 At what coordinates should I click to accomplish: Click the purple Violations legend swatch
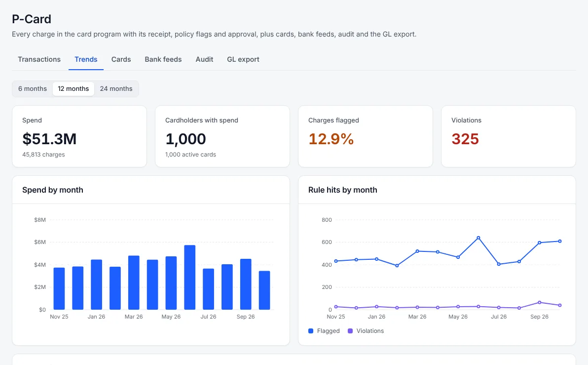tap(350, 331)
